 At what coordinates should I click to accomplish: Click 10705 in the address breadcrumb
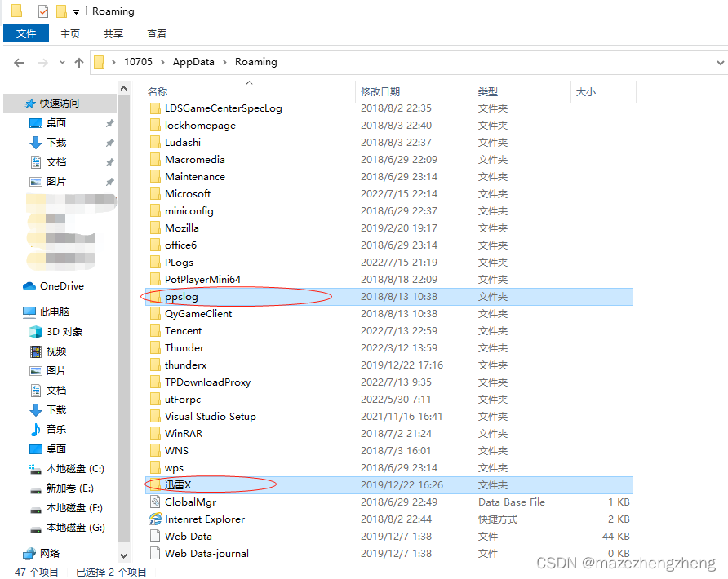click(x=139, y=62)
